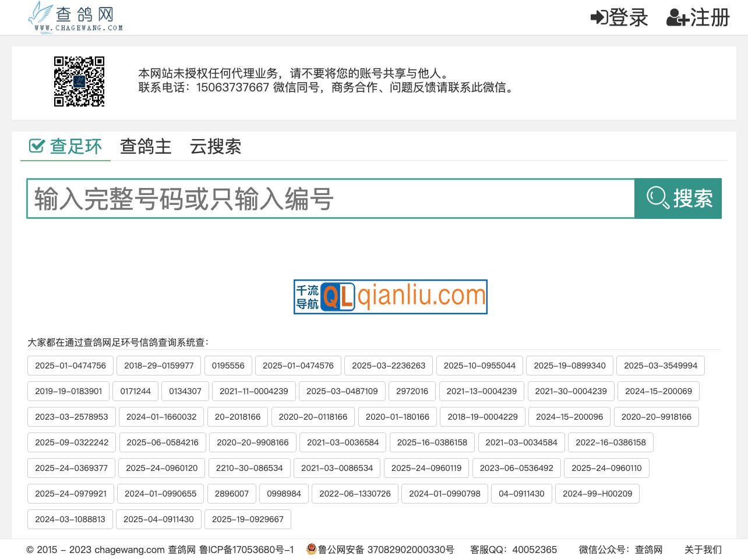This screenshot has width=748, height=560.
Task: Switch to the 查鸽主 tab
Action: 146,146
